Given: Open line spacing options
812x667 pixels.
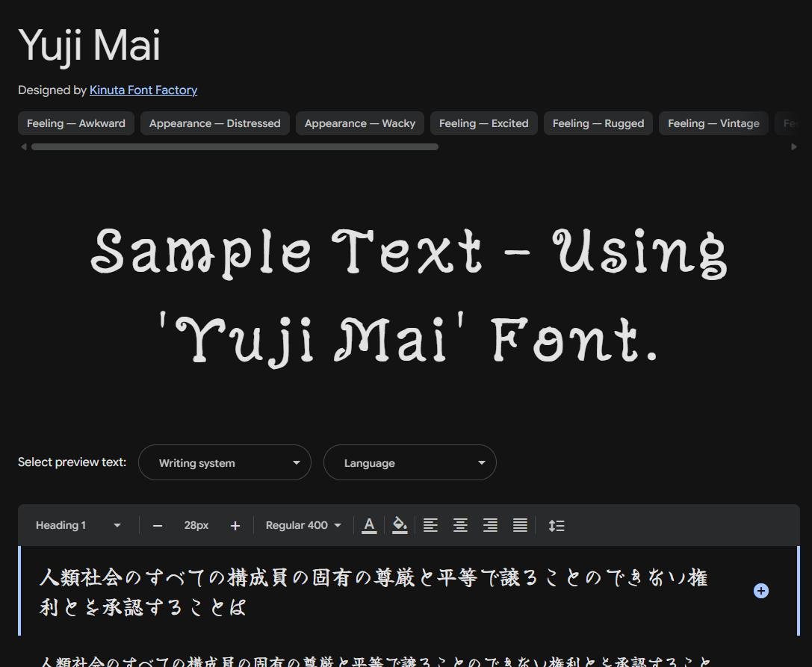Looking at the screenshot, I should click(x=557, y=526).
